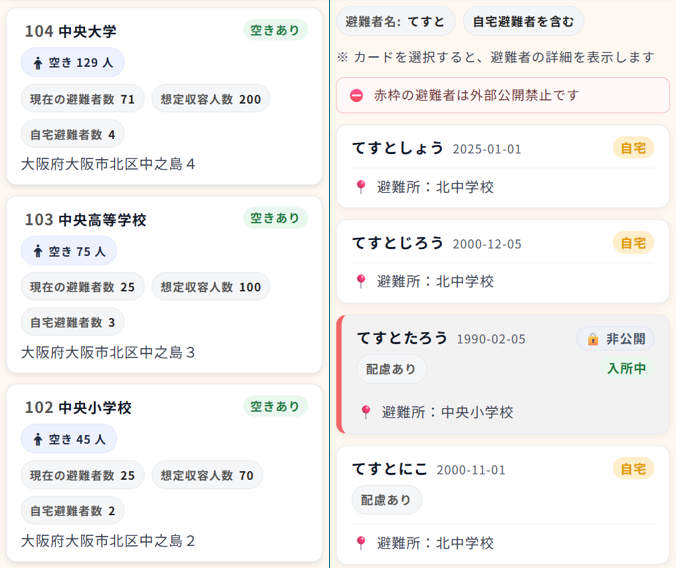Viewport: 676px width, 568px height.
Task: Click 空き 129 人 chip
Action: pos(73,63)
